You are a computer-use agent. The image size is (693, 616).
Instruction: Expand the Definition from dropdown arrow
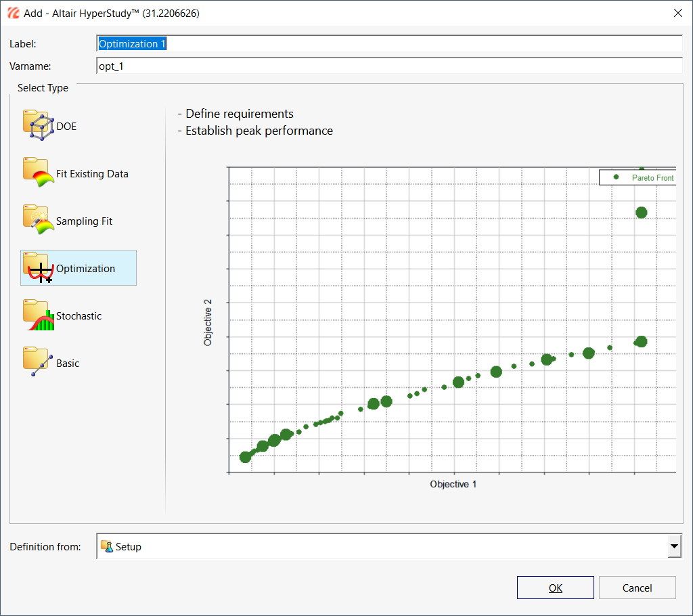[x=674, y=546]
